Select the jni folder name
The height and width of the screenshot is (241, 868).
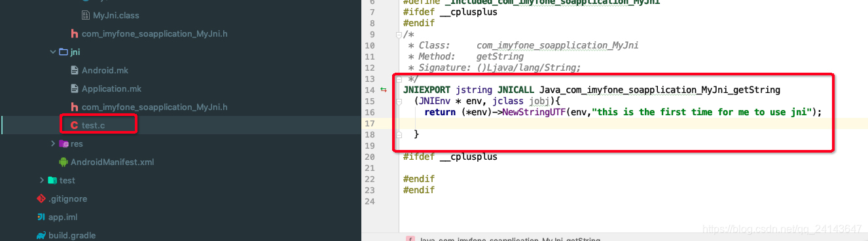[x=75, y=52]
